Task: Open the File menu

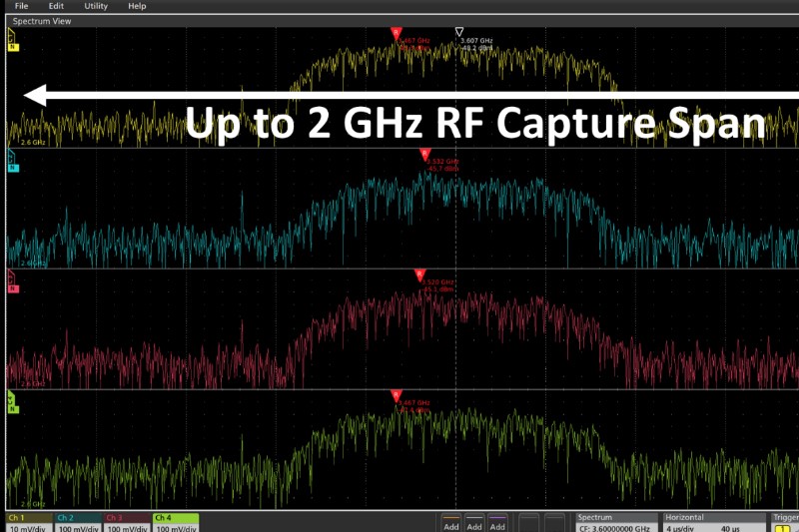Action: [x=22, y=6]
